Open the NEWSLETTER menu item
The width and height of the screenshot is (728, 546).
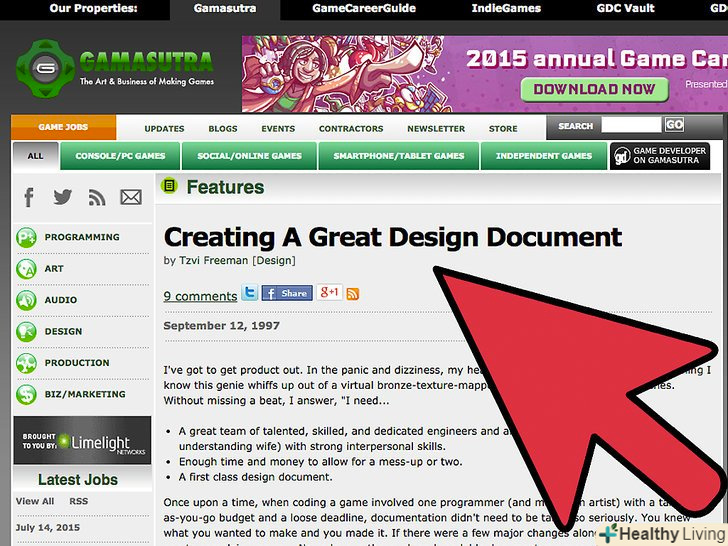click(x=436, y=129)
